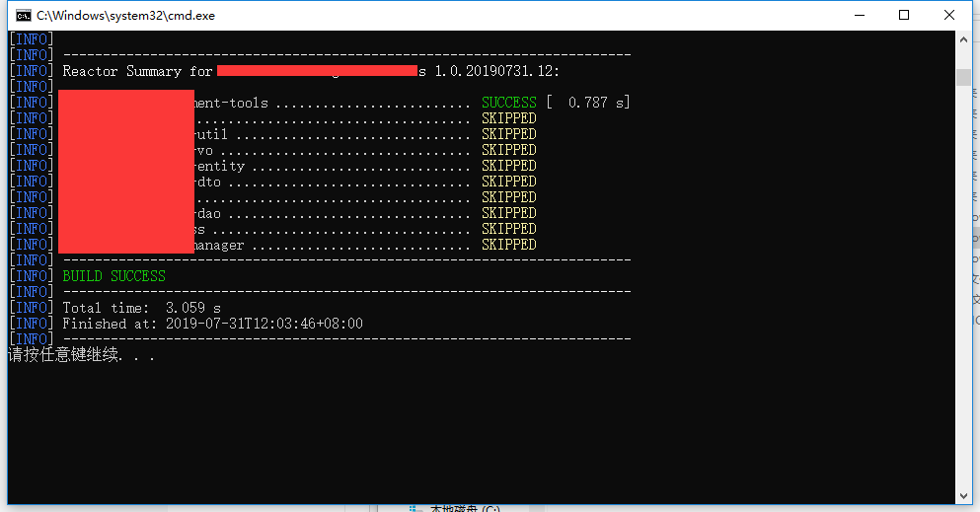Click the green SUCCESS status

click(508, 103)
